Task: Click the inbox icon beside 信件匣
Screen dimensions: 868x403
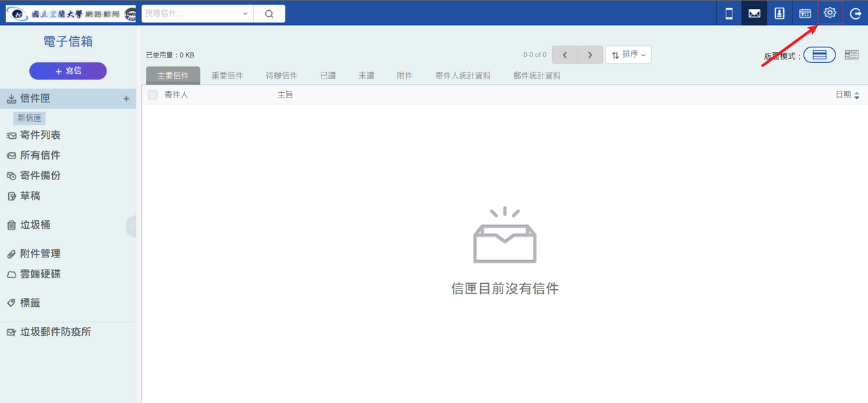Action: point(12,99)
